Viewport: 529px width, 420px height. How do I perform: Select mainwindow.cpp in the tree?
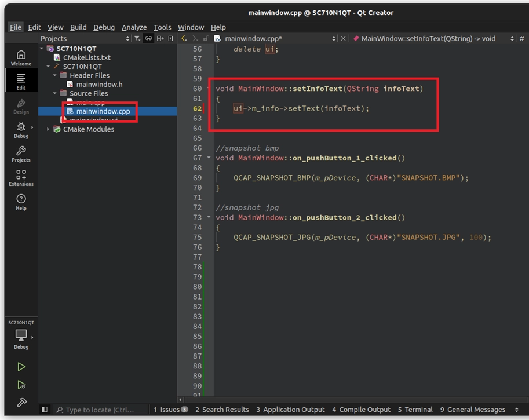(103, 111)
